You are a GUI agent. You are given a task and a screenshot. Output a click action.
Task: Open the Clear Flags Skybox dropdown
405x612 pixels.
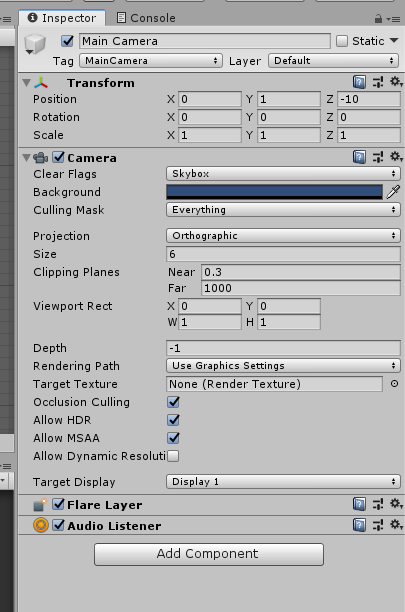(283, 174)
